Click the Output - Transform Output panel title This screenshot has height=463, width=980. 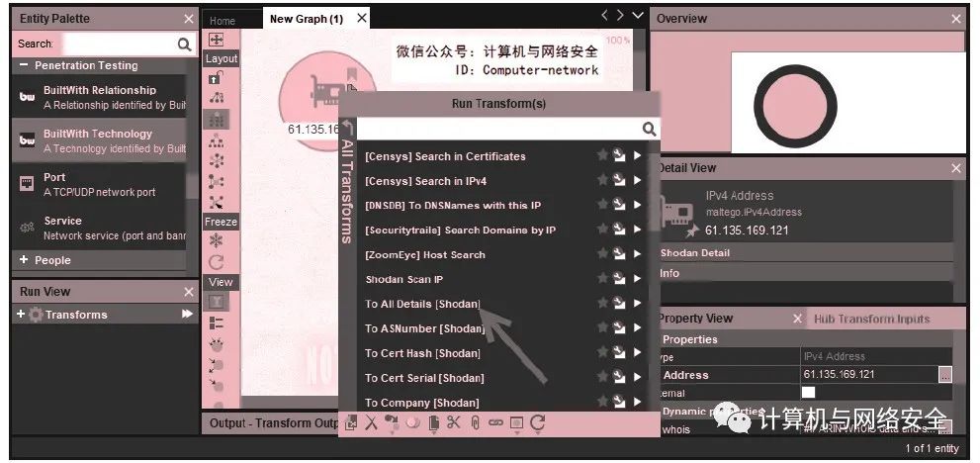275,423
